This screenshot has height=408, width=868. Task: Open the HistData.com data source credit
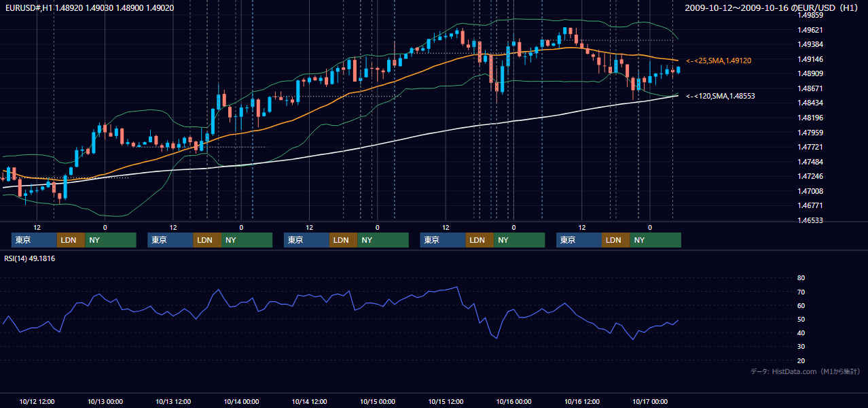pyautogui.click(x=805, y=371)
